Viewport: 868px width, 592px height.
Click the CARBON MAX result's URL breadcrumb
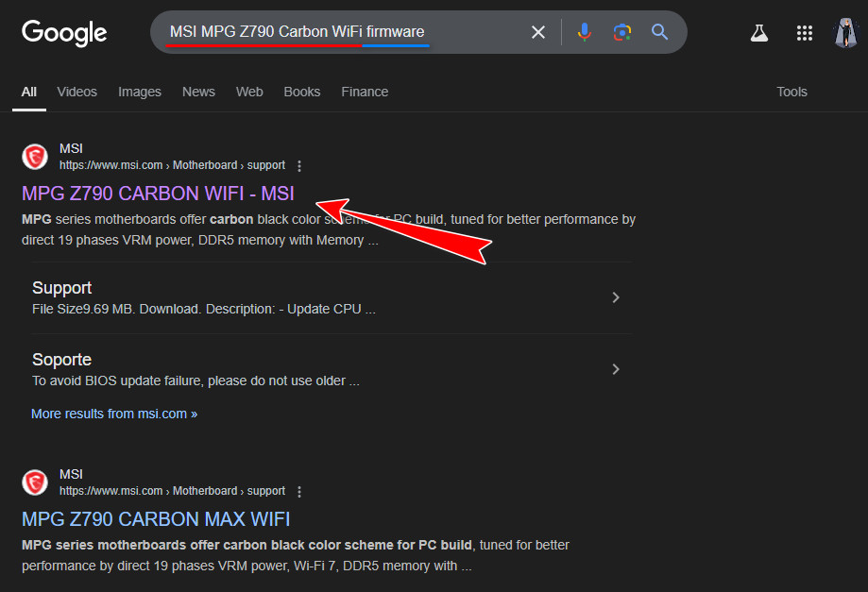[172, 491]
